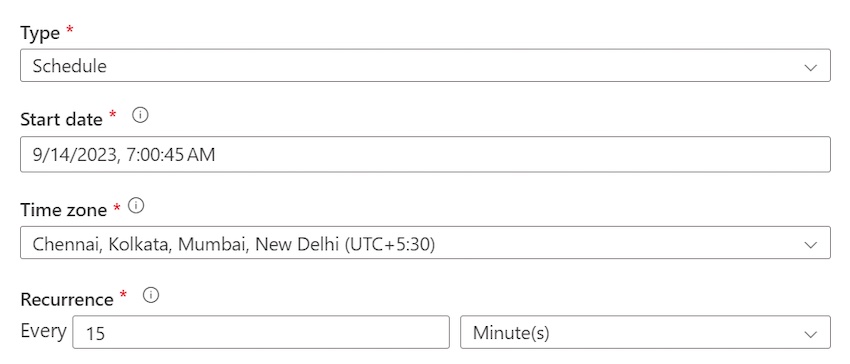Screen dimensions: 850x364
Task: Click the Time zone label text
Action: 63,209
